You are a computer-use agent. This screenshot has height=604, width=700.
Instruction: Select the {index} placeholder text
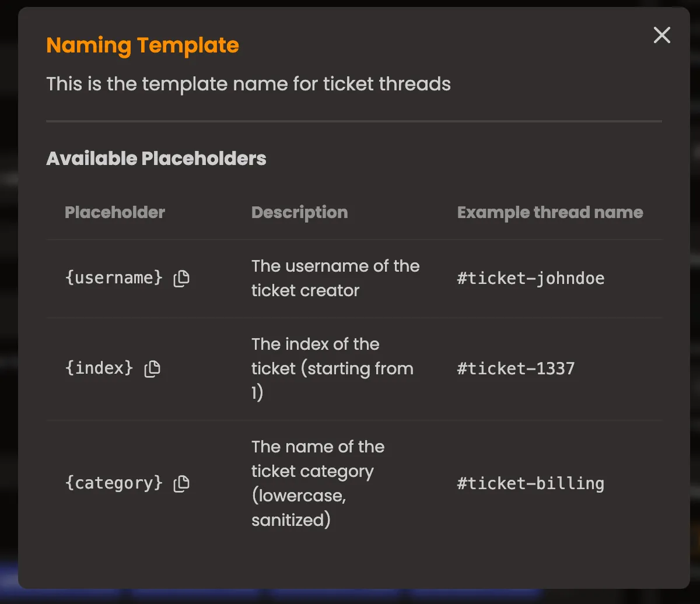click(99, 368)
